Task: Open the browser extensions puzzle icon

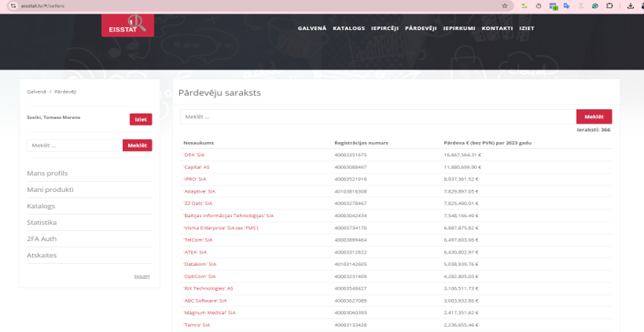Action: click(x=610, y=6)
